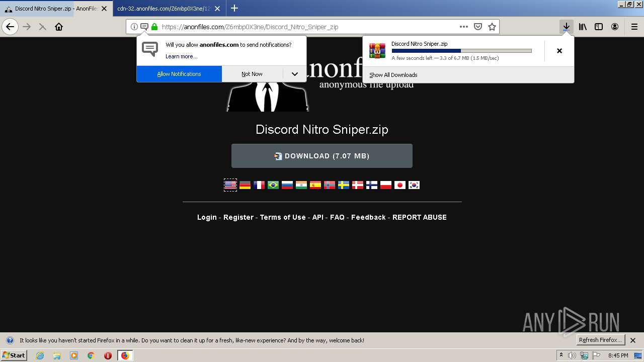Select the Japanese flag language

[x=400, y=185]
